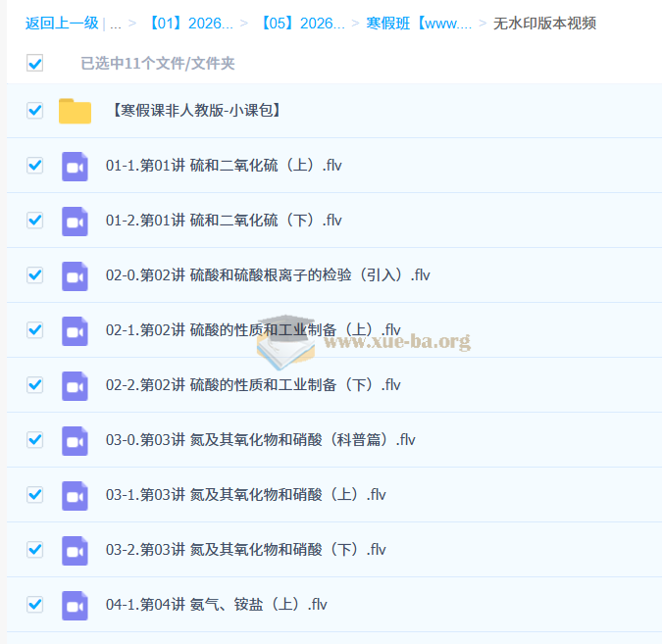Click video icon for 02-0 硫酸根离子的检验
Screen dimensions: 662x644
(75, 275)
